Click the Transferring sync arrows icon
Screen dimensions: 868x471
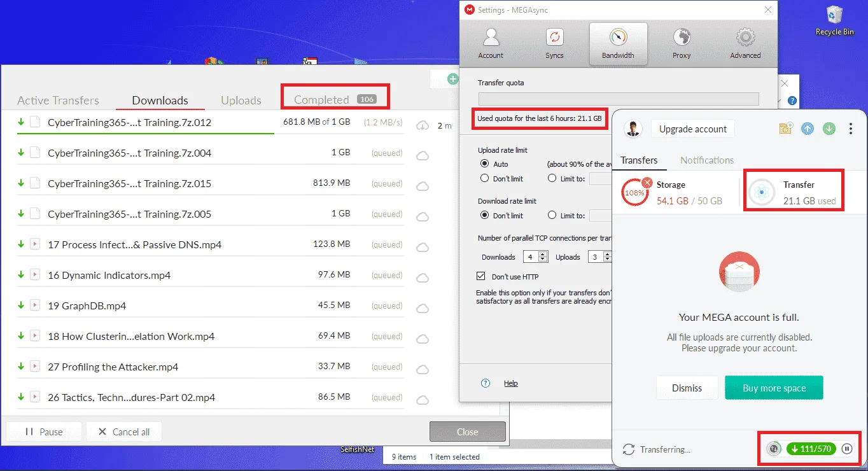point(629,449)
